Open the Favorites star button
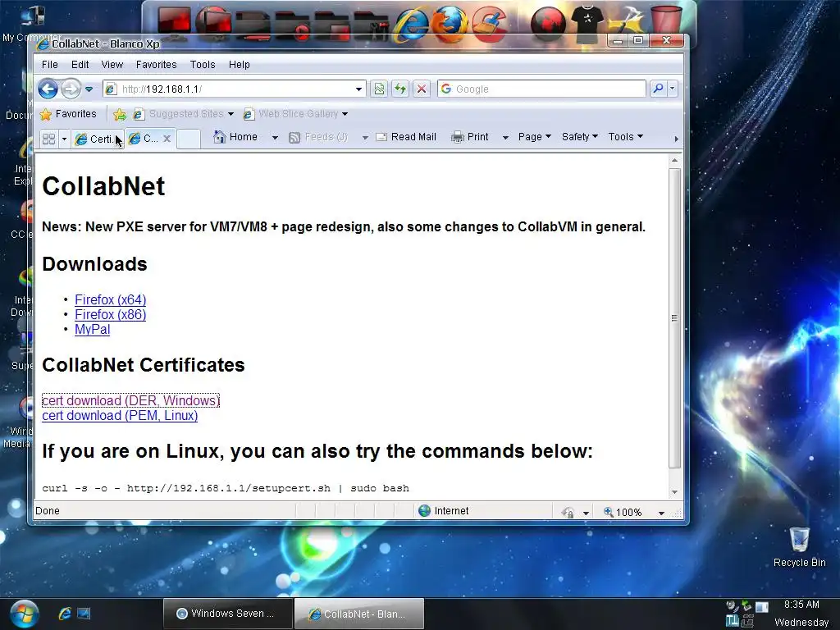This screenshot has height=630, width=840. [x=68, y=114]
